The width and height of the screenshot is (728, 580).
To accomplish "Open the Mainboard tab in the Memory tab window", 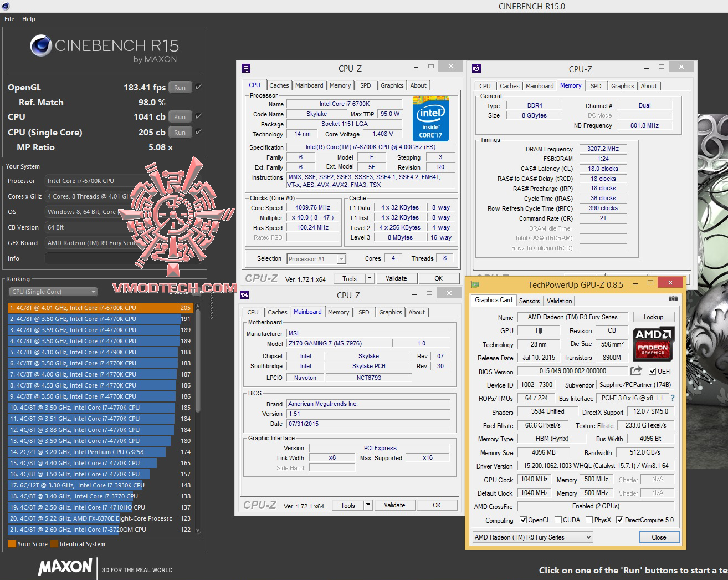I will coord(540,86).
